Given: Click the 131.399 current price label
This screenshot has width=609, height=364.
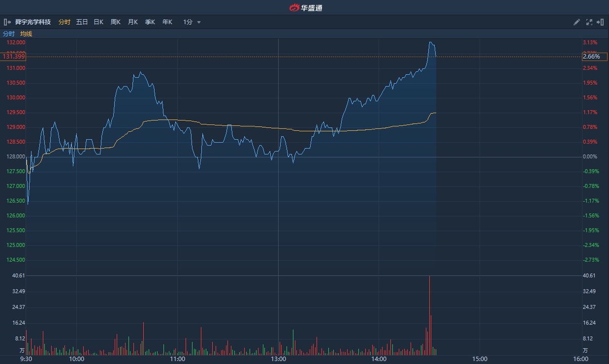Looking at the screenshot, I should coord(14,57).
